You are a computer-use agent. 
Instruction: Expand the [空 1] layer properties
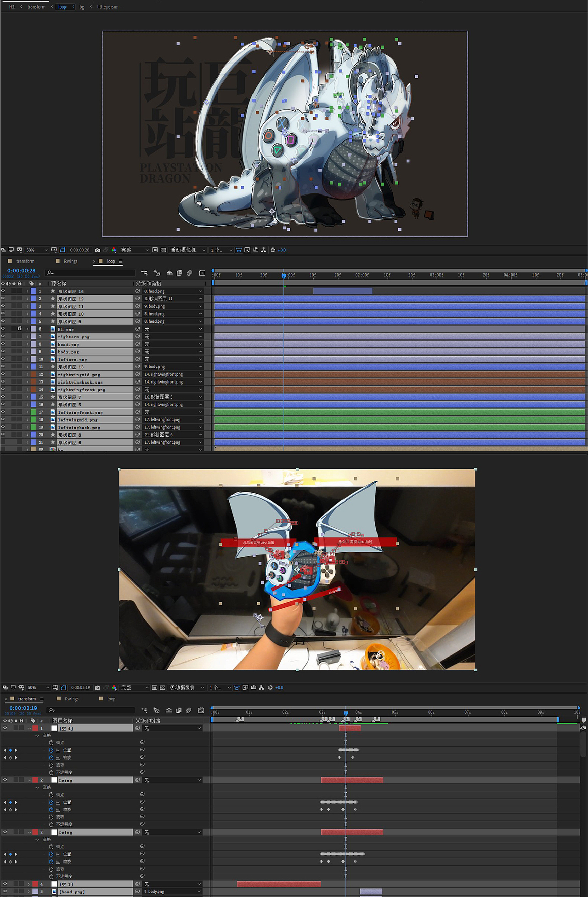[29, 884]
